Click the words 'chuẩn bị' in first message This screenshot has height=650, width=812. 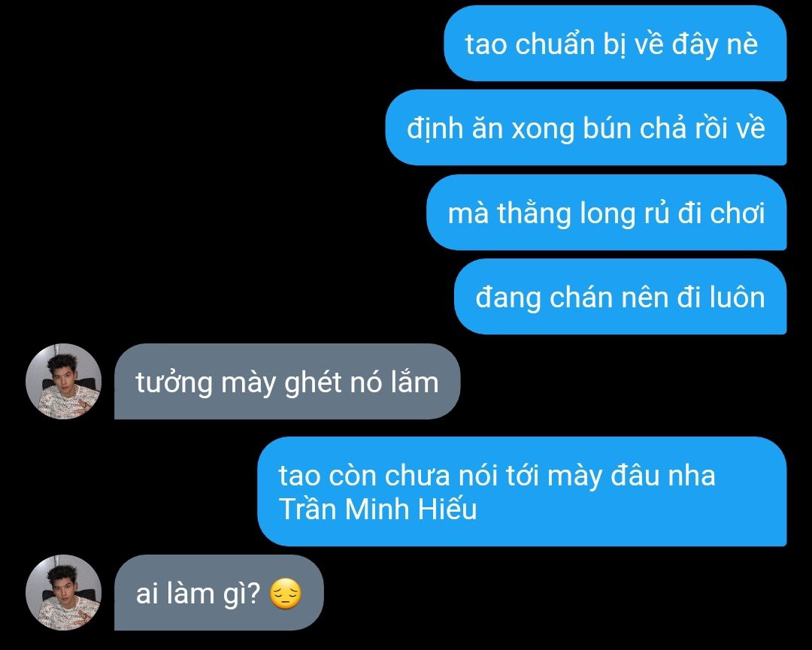point(570,44)
